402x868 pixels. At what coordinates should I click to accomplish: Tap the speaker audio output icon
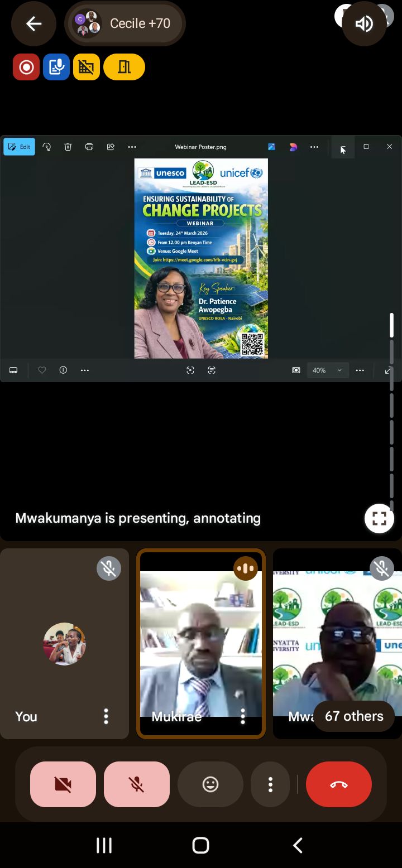(x=364, y=23)
